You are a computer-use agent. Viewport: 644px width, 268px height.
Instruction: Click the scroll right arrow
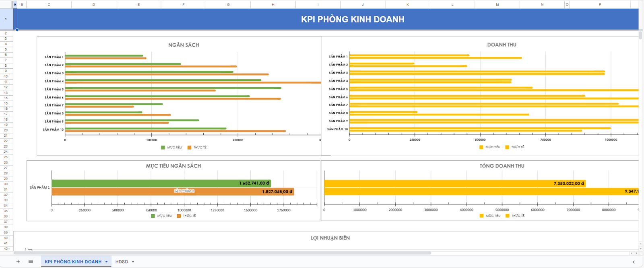tap(636, 253)
